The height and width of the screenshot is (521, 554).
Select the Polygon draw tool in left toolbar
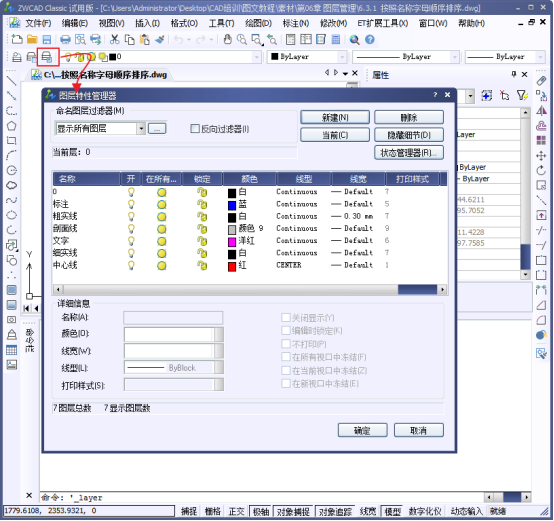tap(12, 126)
